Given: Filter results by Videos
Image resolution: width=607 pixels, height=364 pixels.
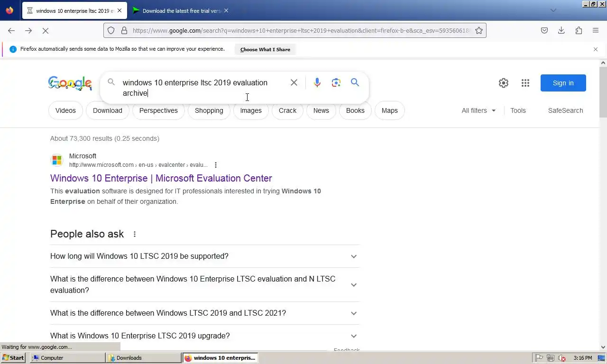Looking at the screenshot, I should [65, 110].
